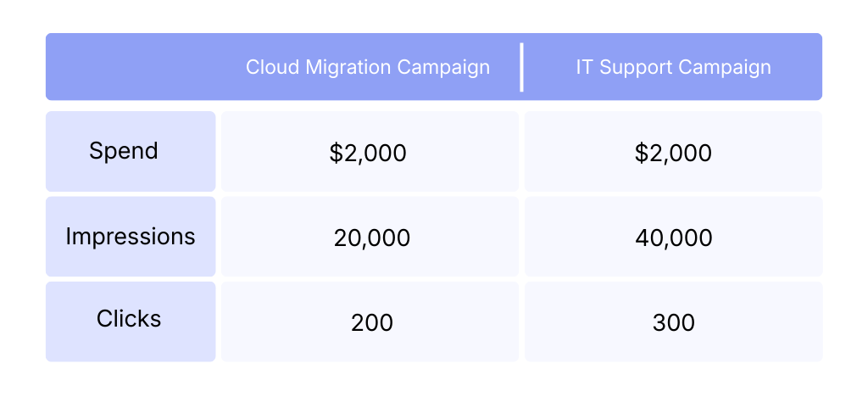Screen dimensions: 868x397
Task: Select the IT Support Campaign column header
Action: [673, 67]
